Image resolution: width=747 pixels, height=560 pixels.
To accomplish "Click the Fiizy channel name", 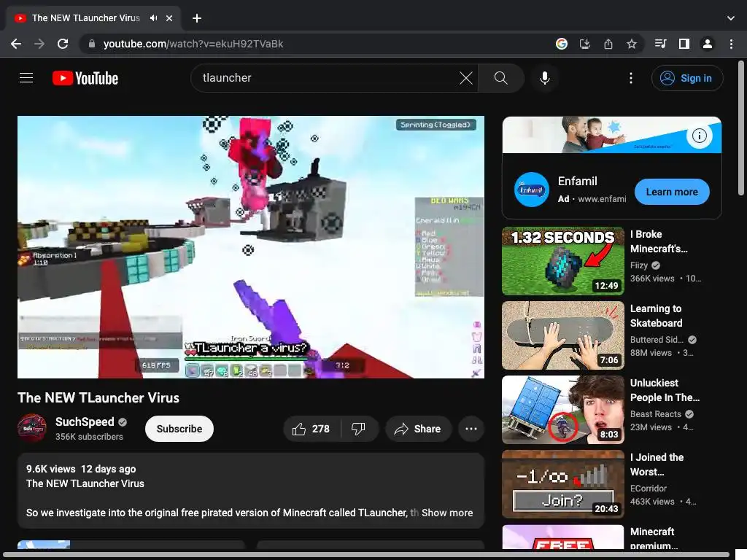I will tap(639, 265).
